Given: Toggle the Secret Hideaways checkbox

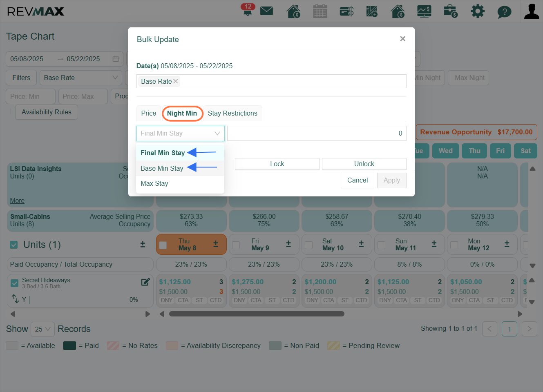Looking at the screenshot, I should point(15,283).
